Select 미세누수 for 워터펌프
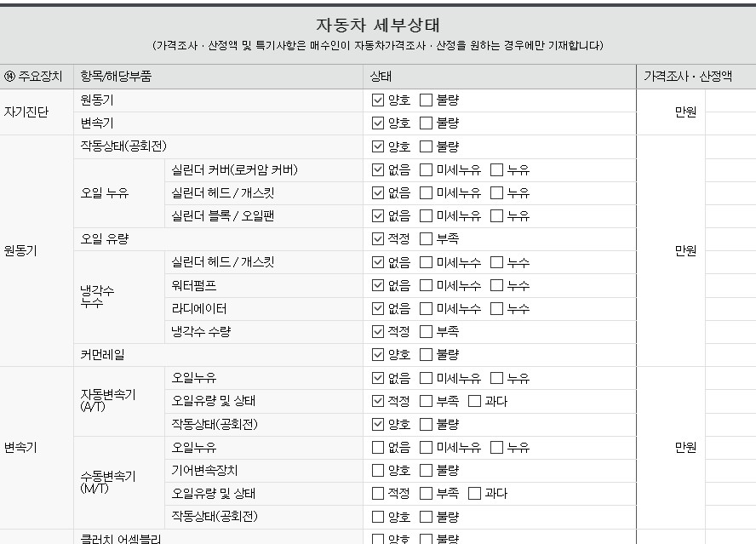The height and width of the screenshot is (544, 756). click(427, 285)
